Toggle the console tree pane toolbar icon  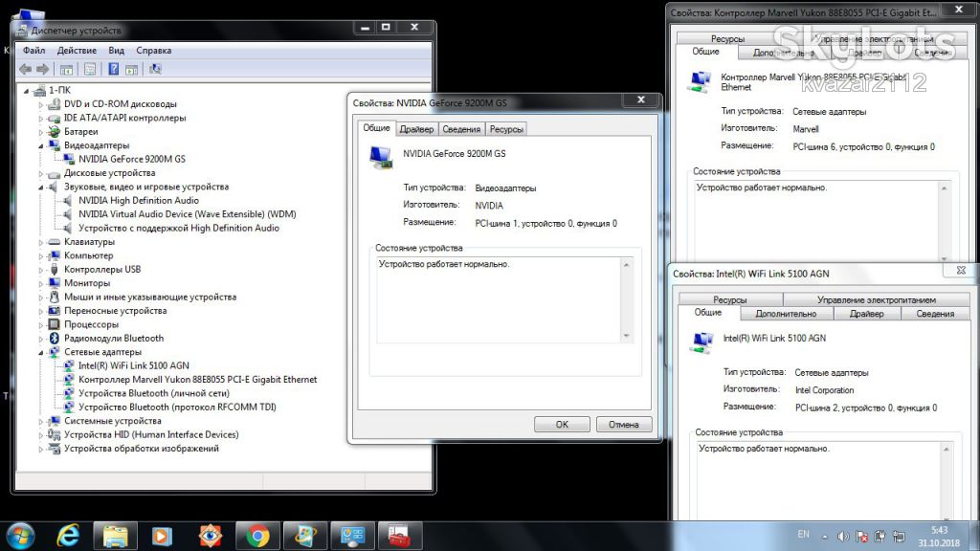(x=66, y=69)
